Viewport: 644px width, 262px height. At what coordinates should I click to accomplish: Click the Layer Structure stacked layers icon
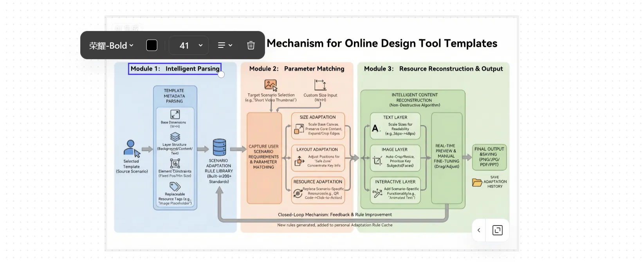click(175, 136)
